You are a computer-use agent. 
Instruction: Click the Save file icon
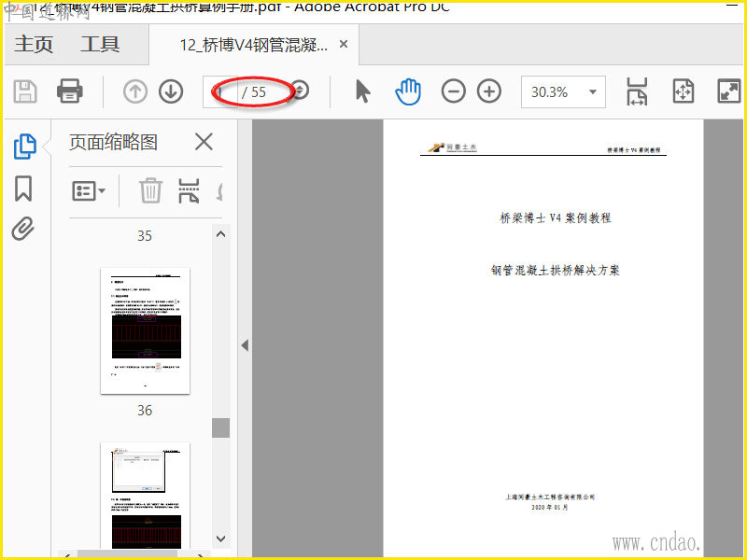coord(25,91)
